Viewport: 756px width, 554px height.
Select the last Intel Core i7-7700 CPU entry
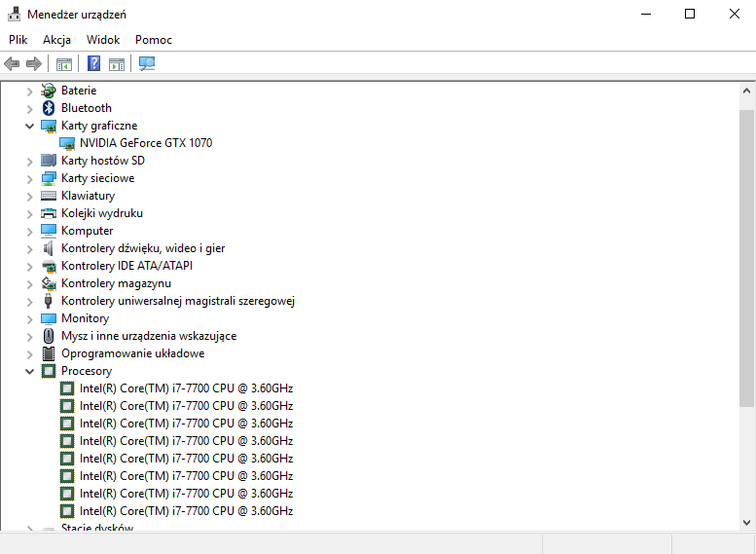[186, 510]
